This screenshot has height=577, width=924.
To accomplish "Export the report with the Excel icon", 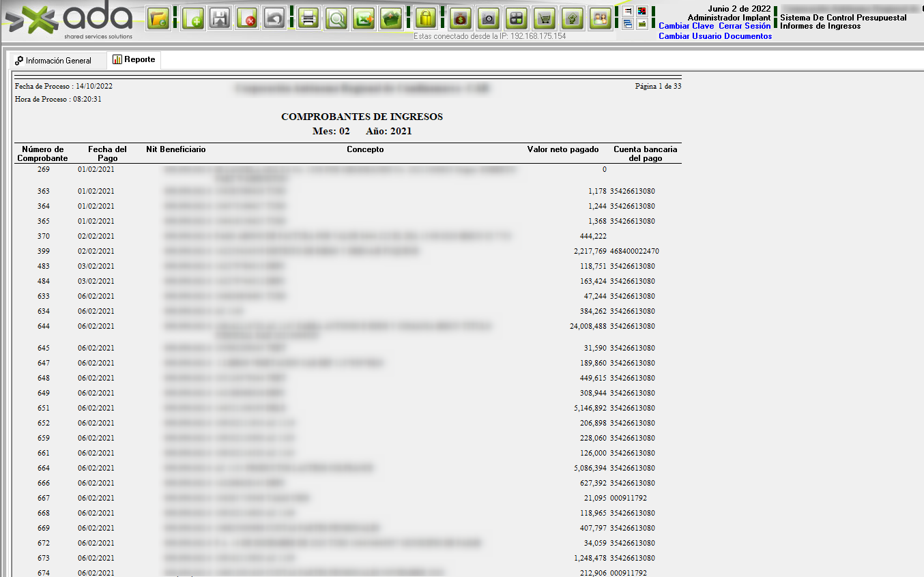I will 364,18.
